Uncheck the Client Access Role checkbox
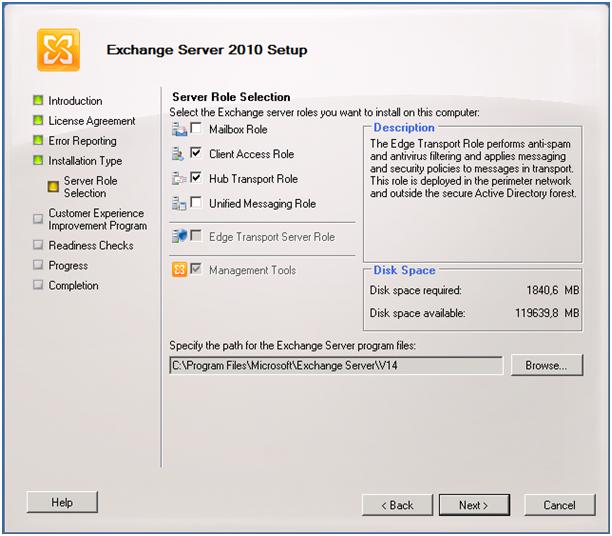This screenshot has height=536, width=612. click(196, 153)
